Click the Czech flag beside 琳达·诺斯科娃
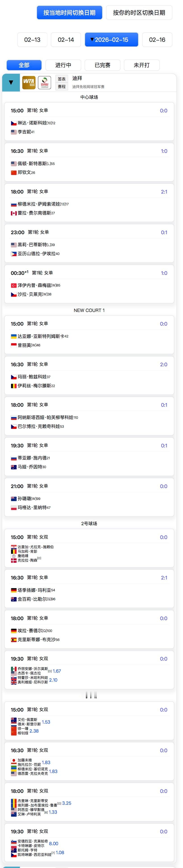This screenshot has height=868, width=183. click(14, 123)
